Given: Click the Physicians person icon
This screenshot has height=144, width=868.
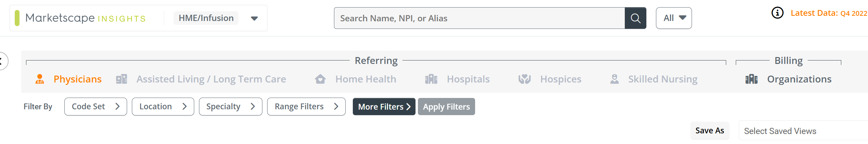Looking at the screenshot, I should click(40, 79).
